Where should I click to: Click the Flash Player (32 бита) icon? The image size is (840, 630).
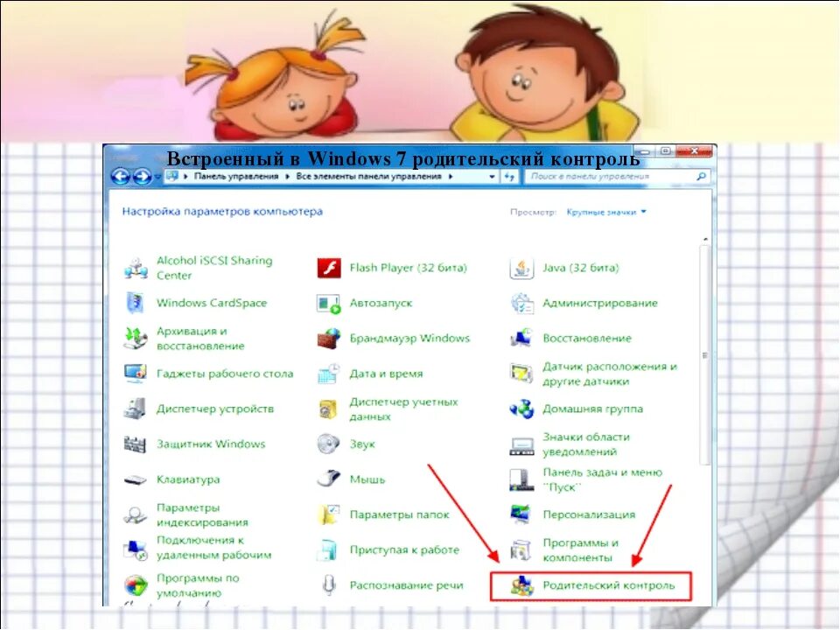329,268
